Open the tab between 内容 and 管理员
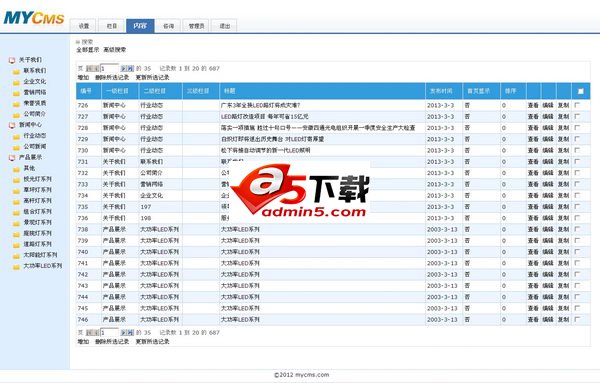Viewport: 600px width, 383px height. [x=168, y=26]
